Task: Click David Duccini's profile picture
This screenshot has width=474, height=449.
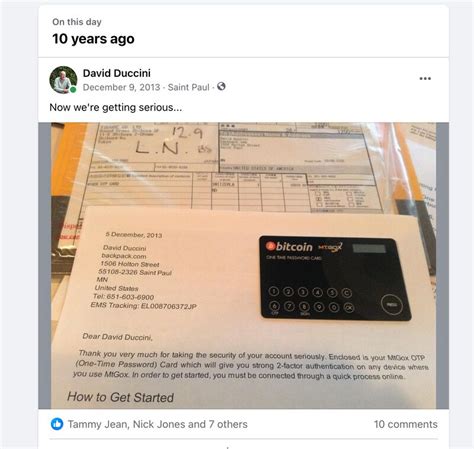Action: pyautogui.click(x=63, y=80)
